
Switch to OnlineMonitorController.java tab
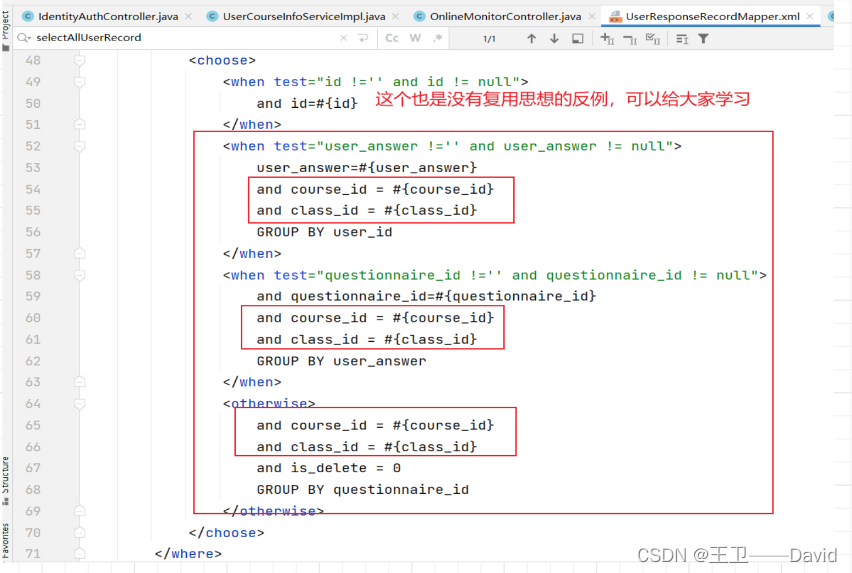pos(505,16)
